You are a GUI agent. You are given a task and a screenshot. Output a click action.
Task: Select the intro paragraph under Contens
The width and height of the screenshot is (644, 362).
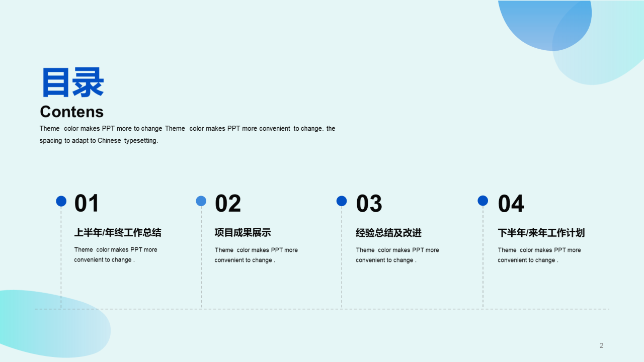pos(187,134)
